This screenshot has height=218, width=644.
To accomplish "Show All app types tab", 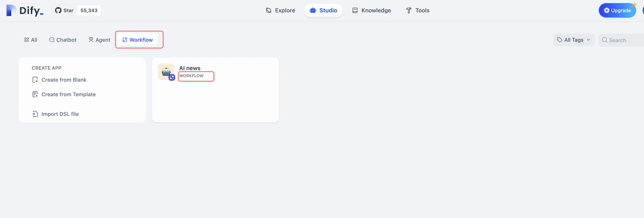I will tap(31, 40).
